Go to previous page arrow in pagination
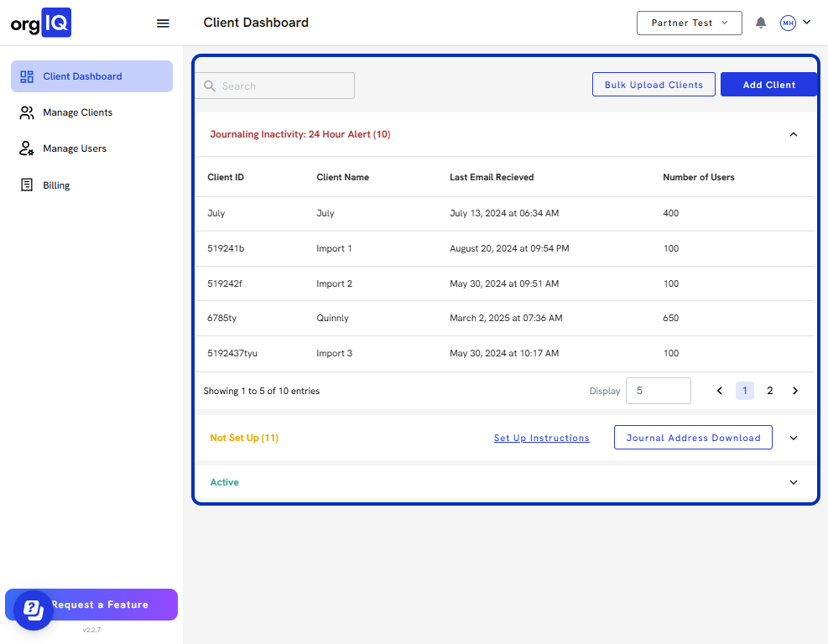The image size is (828, 644). click(x=719, y=391)
